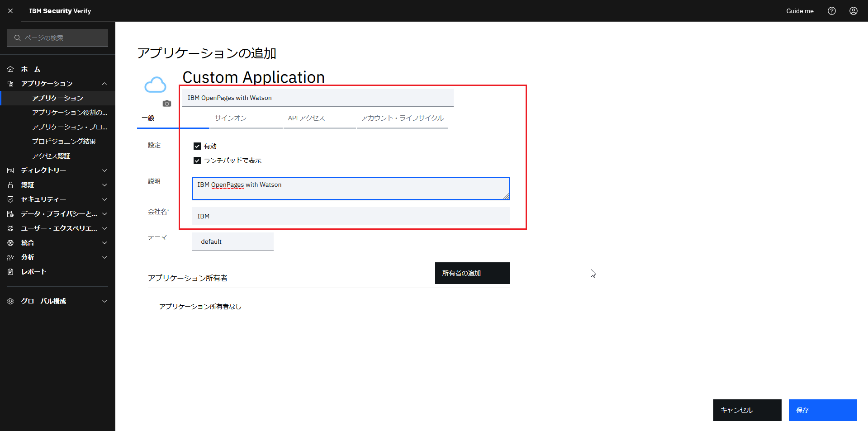Image resolution: width=868 pixels, height=431 pixels.
Task: Click the 会社名 field containing IBM
Action: 351,216
